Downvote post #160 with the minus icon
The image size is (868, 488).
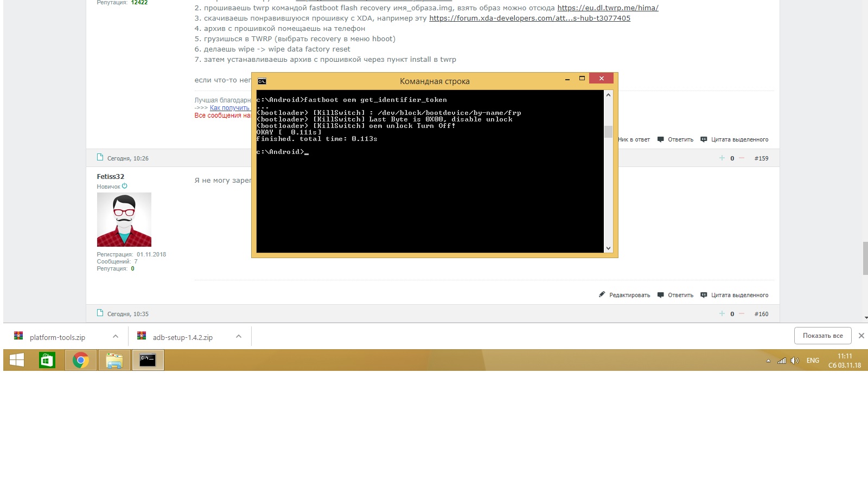[742, 313]
